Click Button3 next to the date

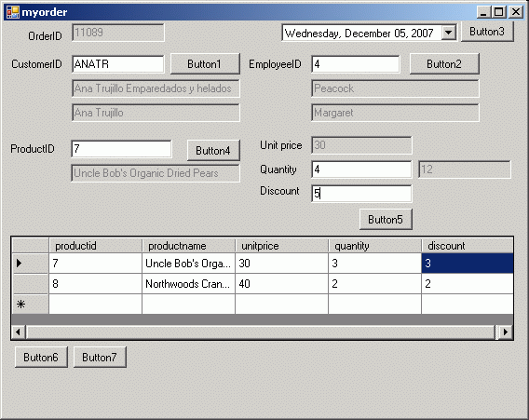pyautogui.click(x=487, y=32)
